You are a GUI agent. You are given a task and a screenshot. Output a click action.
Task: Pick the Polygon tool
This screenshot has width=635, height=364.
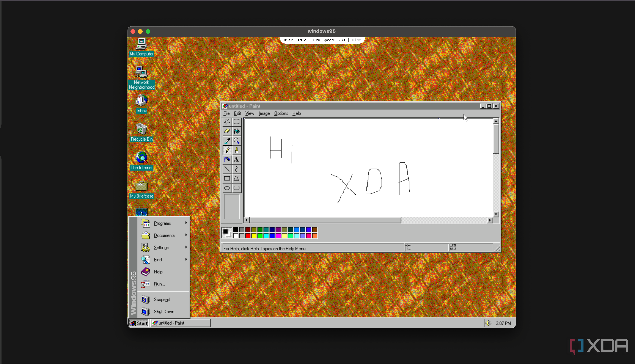pyautogui.click(x=236, y=179)
